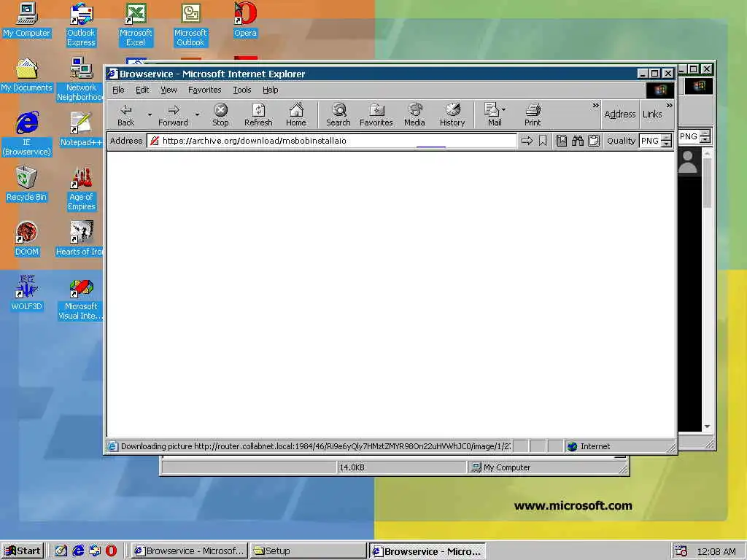Click the Browservice bookmarks book icon
The width and height of the screenshot is (747, 560).
(x=562, y=141)
